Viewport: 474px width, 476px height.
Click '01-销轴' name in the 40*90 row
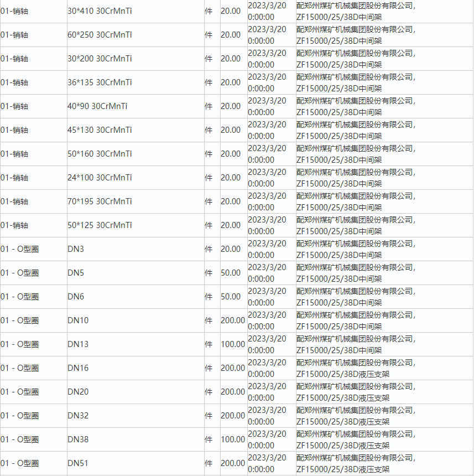coord(14,106)
